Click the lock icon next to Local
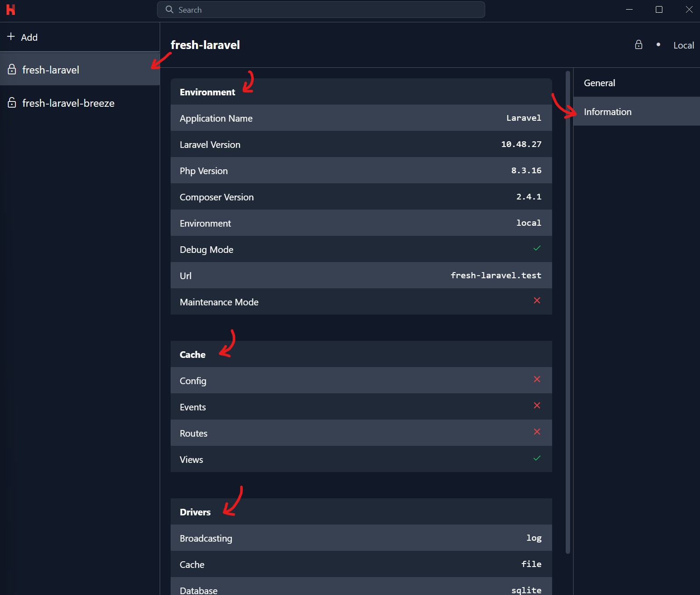Image resolution: width=700 pixels, height=595 pixels. click(639, 45)
